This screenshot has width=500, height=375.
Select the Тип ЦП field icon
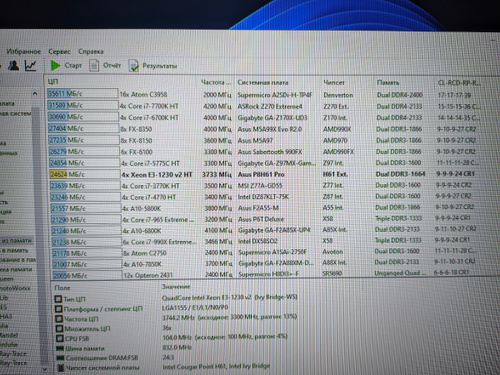click(58, 299)
